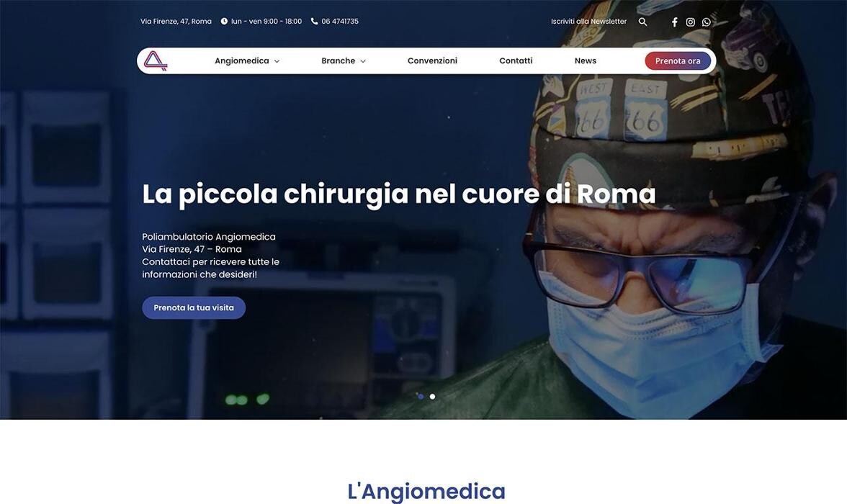Expand the Branche dropdown chevron

[363, 61]
